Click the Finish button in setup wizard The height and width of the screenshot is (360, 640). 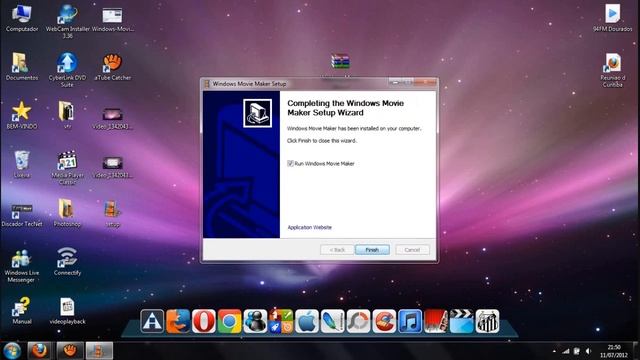(x=372, y=249)
